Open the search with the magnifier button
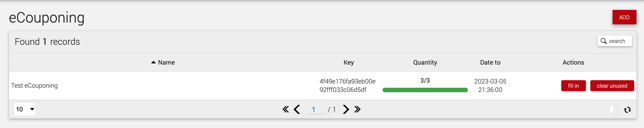Screen dimensions: 644x128 tap(615, 41)
